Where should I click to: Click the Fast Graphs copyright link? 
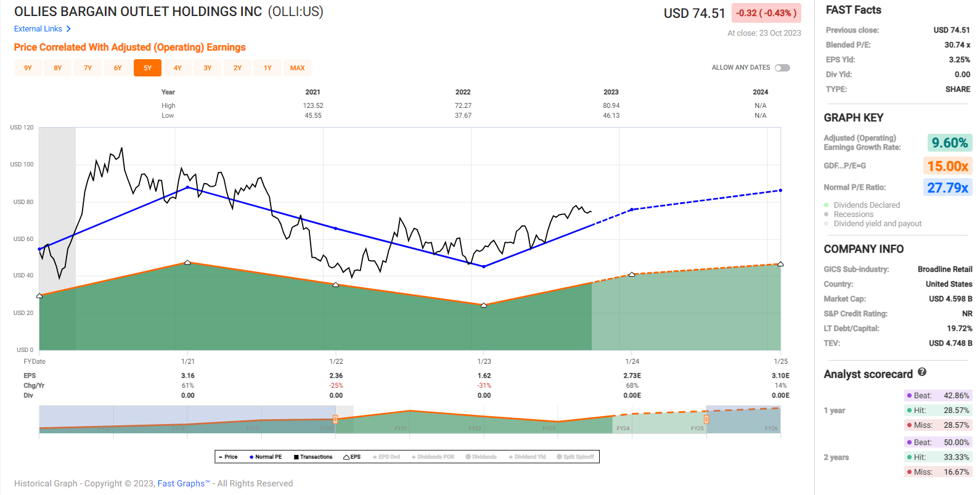coord(184,483)
